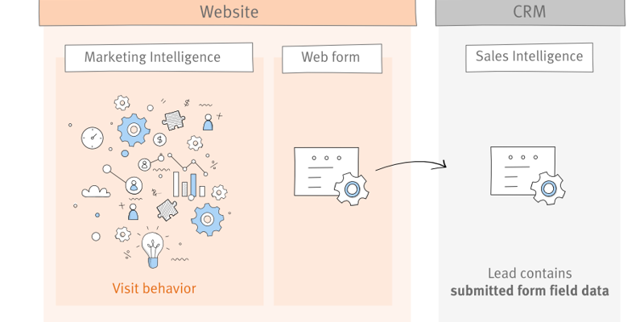Click the lightbulb icon
This screenshot has width=644, height=322.
[152, 250]
